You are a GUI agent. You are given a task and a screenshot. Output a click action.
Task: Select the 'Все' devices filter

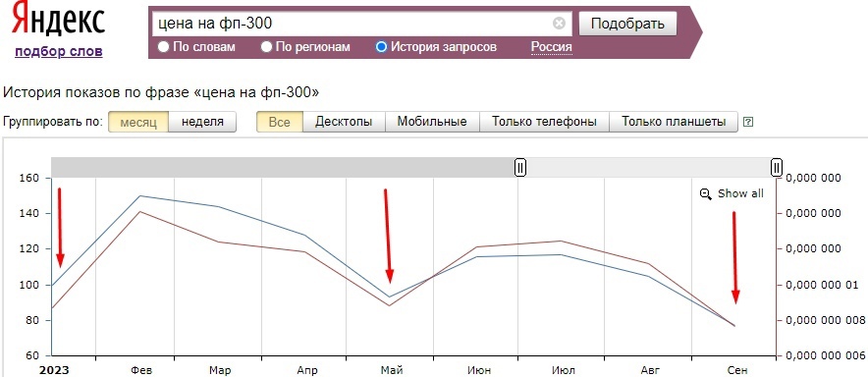pos(280,122)
